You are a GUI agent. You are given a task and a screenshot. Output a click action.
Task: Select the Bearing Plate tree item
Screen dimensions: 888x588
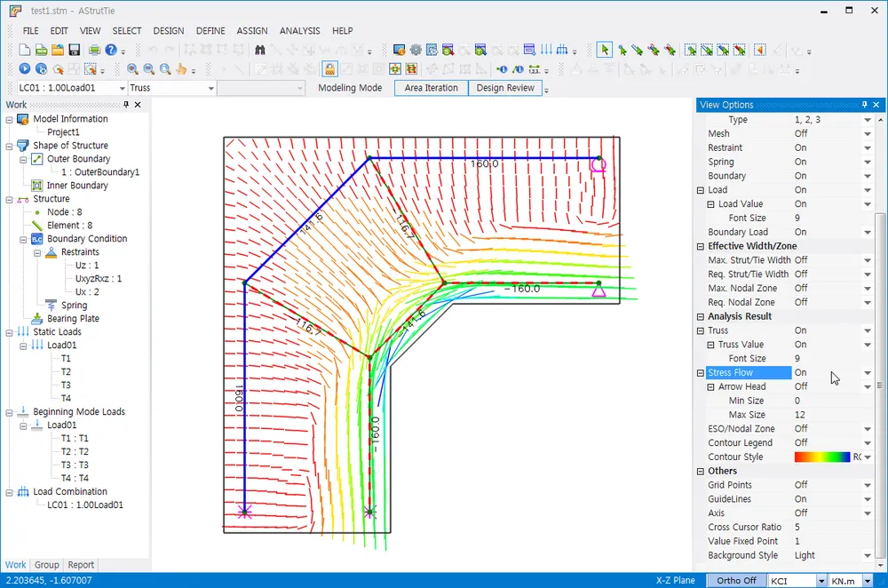[73, 318]
